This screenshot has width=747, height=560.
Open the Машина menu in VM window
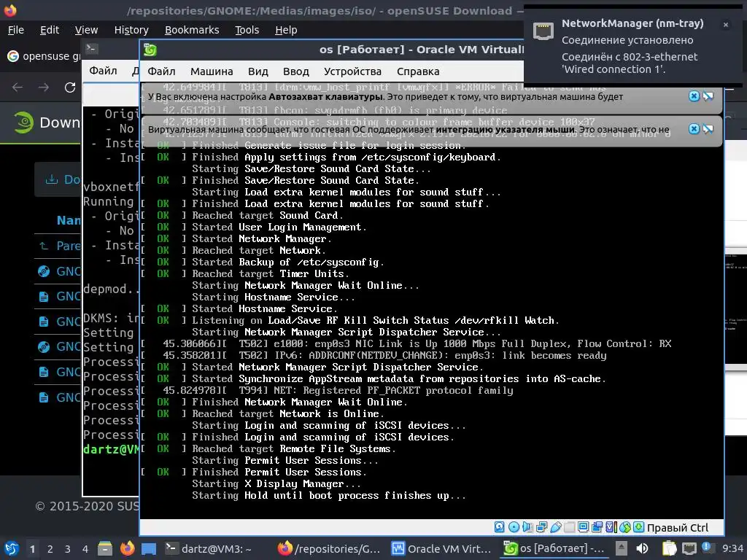pos(212,71)
